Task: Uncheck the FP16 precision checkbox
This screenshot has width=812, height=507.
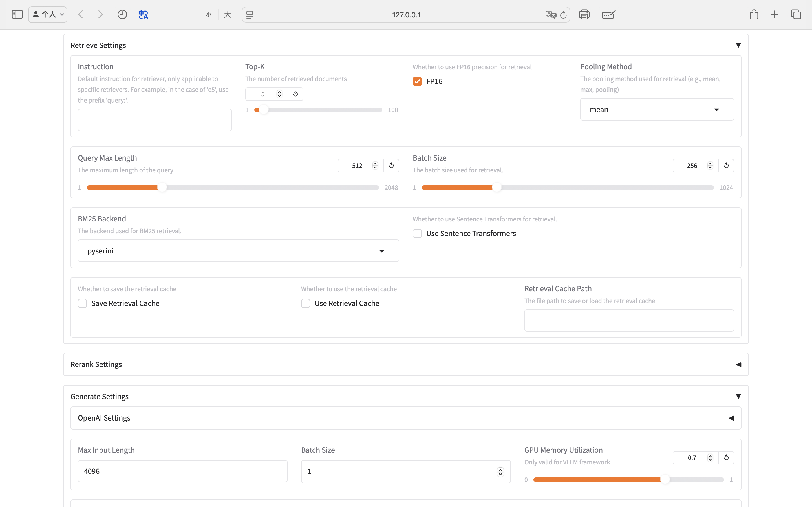Action: click(x=417, y=81)
